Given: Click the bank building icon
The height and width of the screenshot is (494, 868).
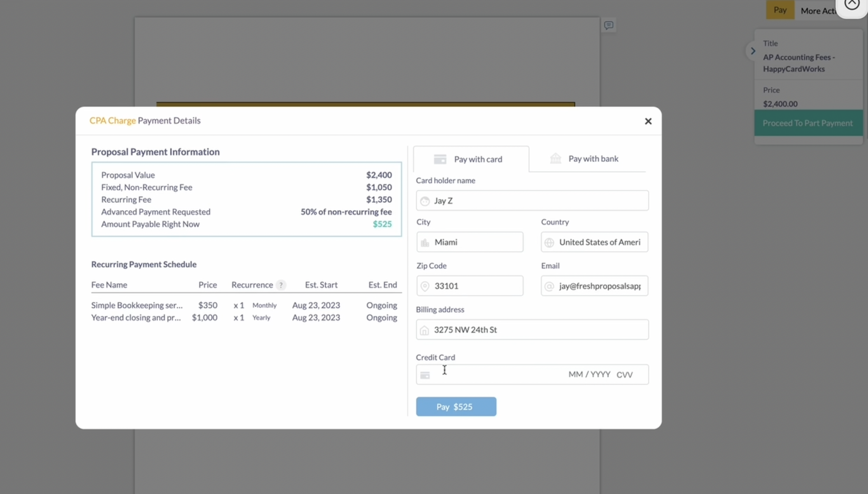Looking at the screenshot, I should point(556,158).
